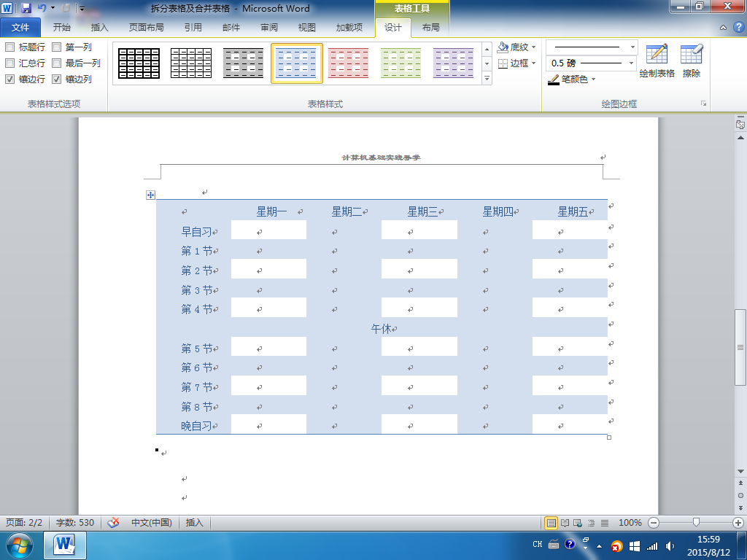Click the table resize handle at bottom right
The height and width of the screenshot is (560, 747).
pyautogui.click(x=609, y=437)
